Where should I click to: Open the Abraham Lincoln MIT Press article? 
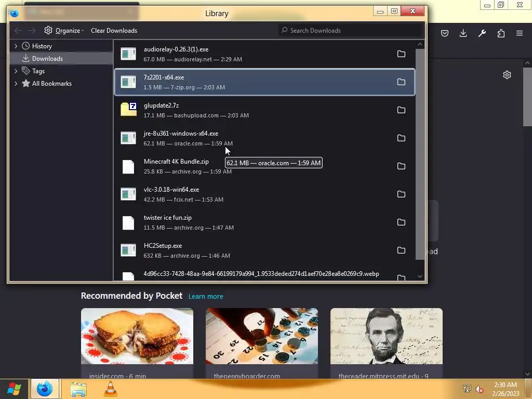click(x=387, y=343)
